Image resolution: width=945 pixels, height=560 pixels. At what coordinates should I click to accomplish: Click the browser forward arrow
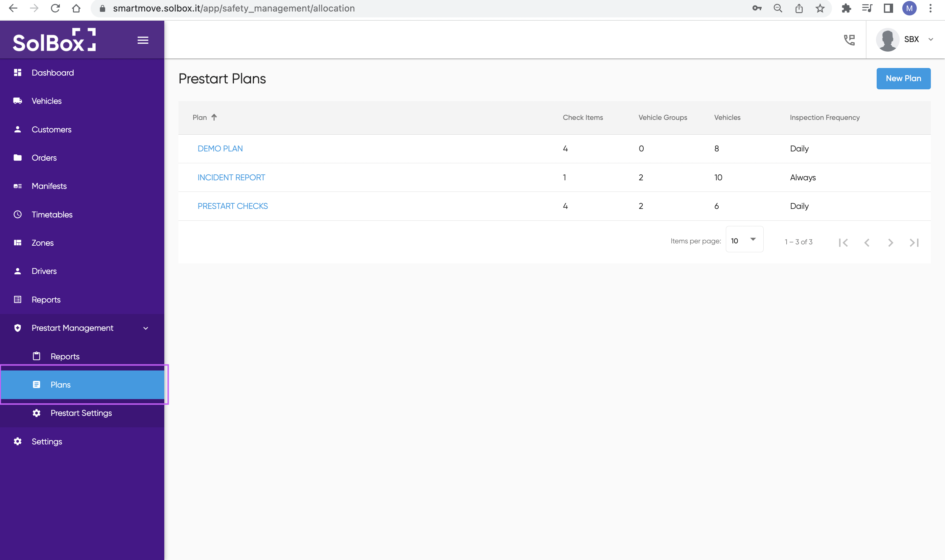point(34,8)
